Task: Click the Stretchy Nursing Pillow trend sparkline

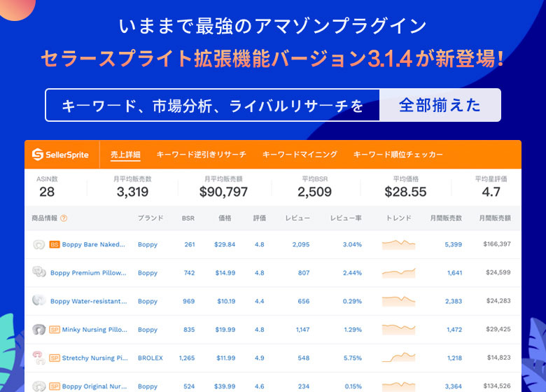Action: point(398,358)
